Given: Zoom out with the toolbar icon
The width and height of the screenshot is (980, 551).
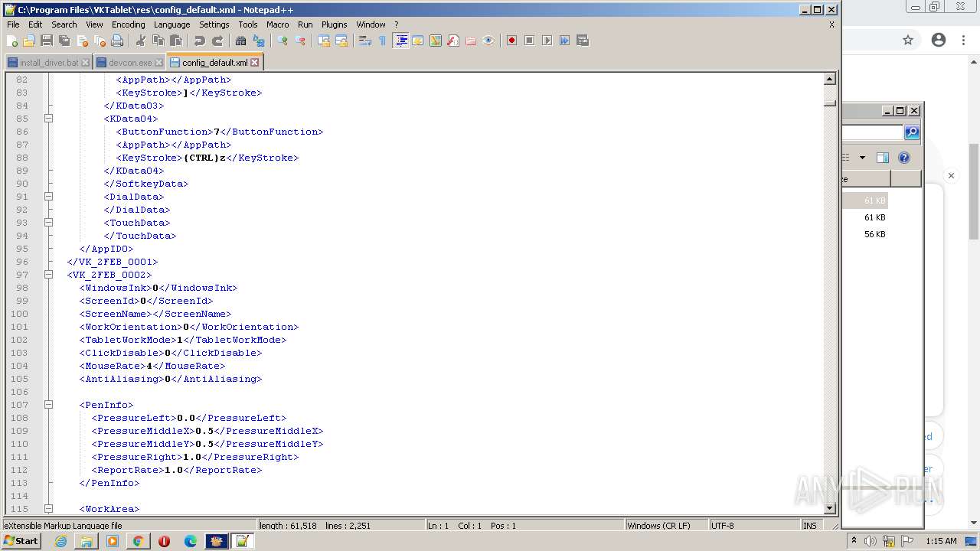Looking at the screenshot, I should tap(299, 41).
